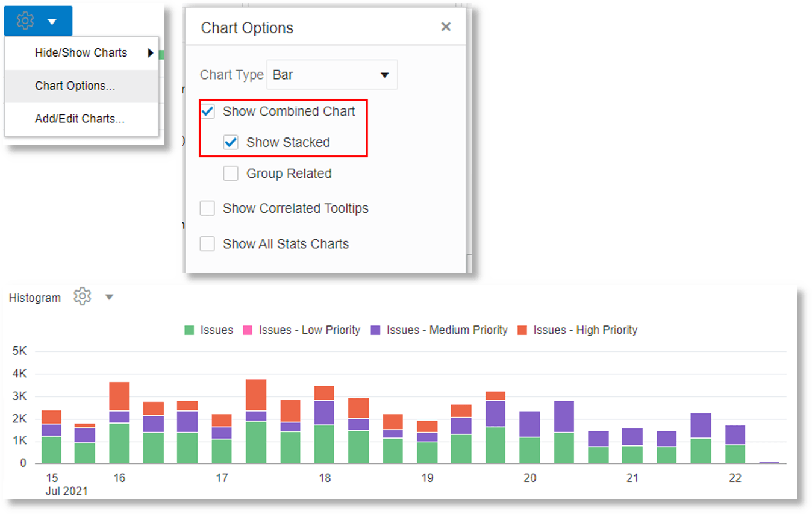The height and width of the screenshot is (514, 812).
Task: Enable Show All Stats Charts
Action: pyautogui.click(x=207, y=243)
